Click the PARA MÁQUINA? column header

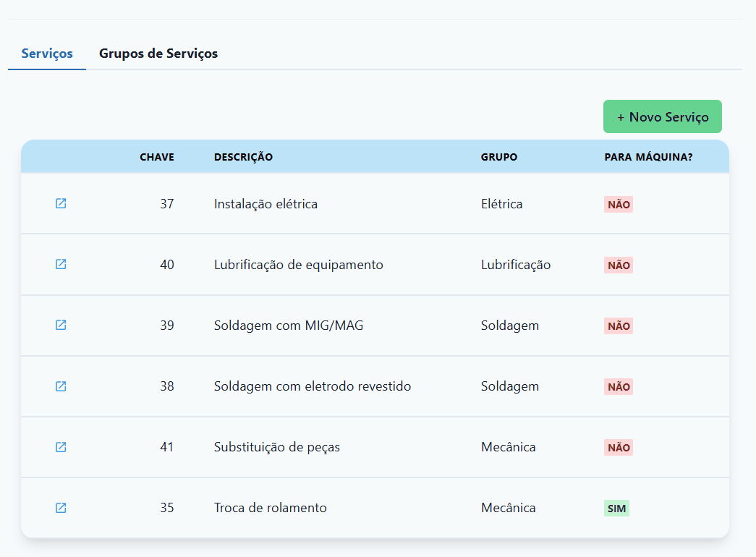[648, 157]
